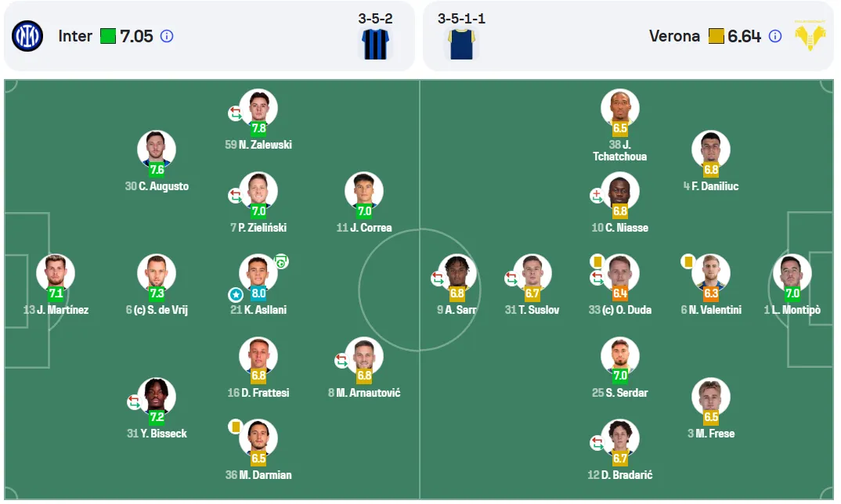Open L. Montipò's goalkeeper photo
Viewport: 841px width, 504px height.
pyautogui.click(x=792, y=273)
